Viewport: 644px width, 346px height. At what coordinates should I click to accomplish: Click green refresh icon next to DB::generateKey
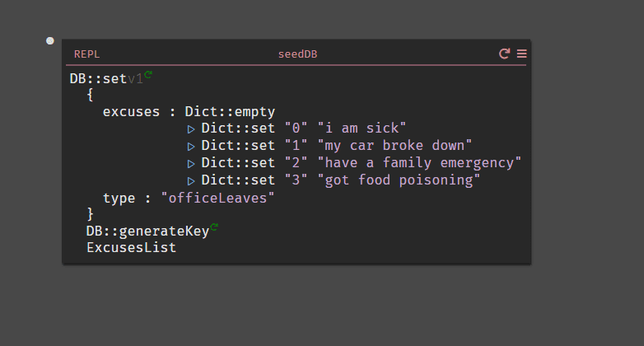point(214,227)
